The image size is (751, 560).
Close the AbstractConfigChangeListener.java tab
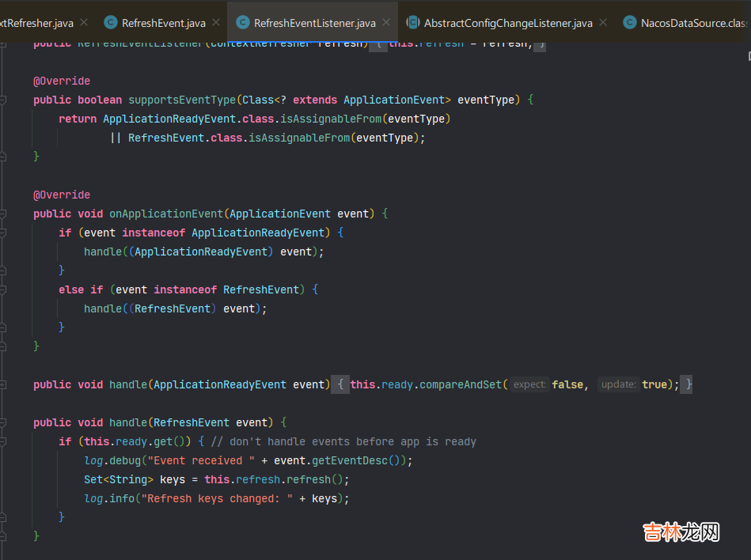tap(603, 23)
